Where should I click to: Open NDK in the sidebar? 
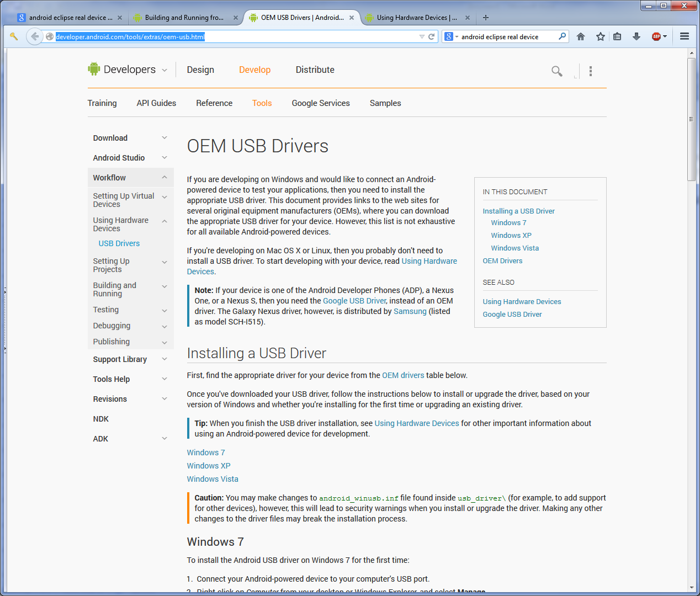[101, 419]
